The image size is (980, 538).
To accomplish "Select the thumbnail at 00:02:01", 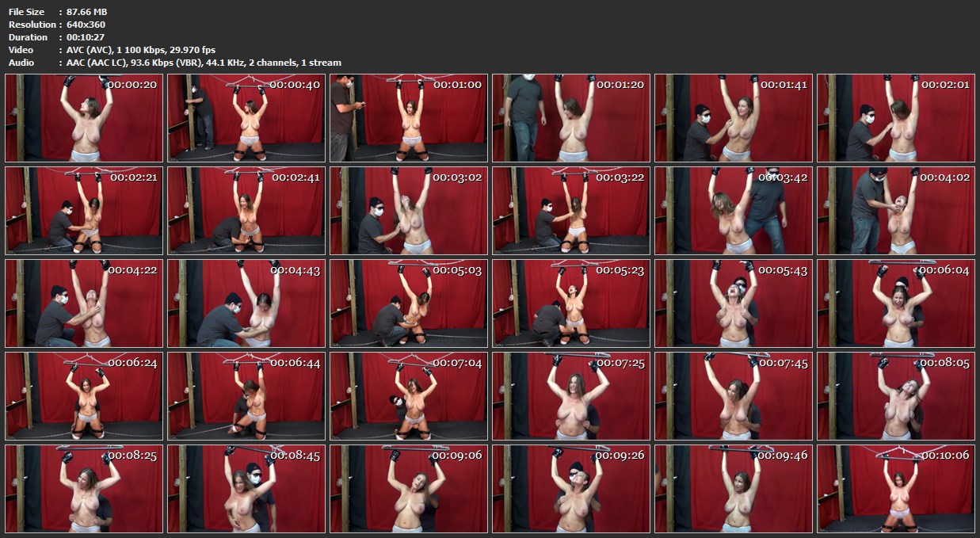I will click(x=896, y=118).
